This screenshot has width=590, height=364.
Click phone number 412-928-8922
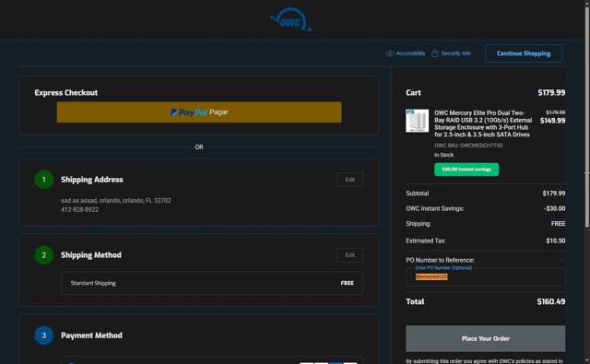pyautogui.click(x=80, y=210)
